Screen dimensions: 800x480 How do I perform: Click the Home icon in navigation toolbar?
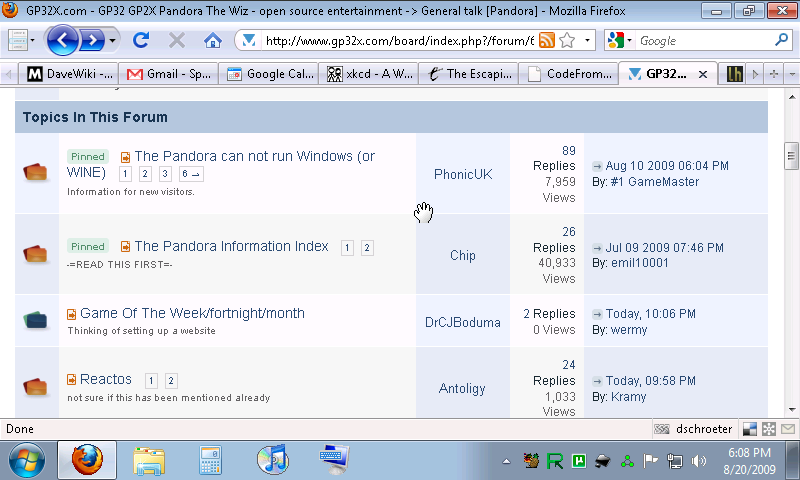pyautogui.click(x=212, y=41)
